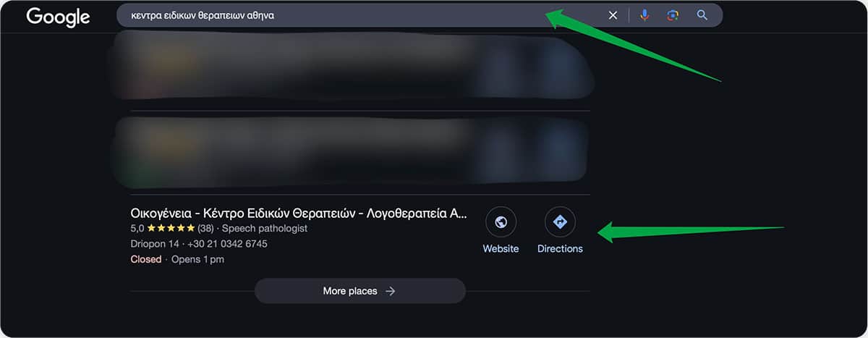868x338 pixels.
Task: Start voice search with the microphone icon
Action: point(644,15)
